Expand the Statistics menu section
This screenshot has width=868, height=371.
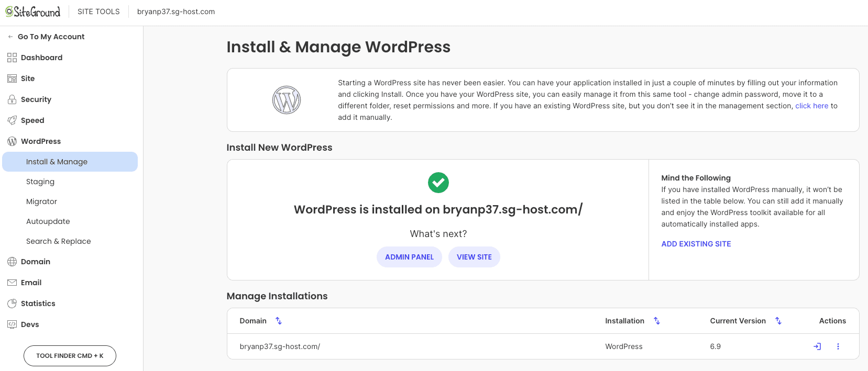click(71, 303)
